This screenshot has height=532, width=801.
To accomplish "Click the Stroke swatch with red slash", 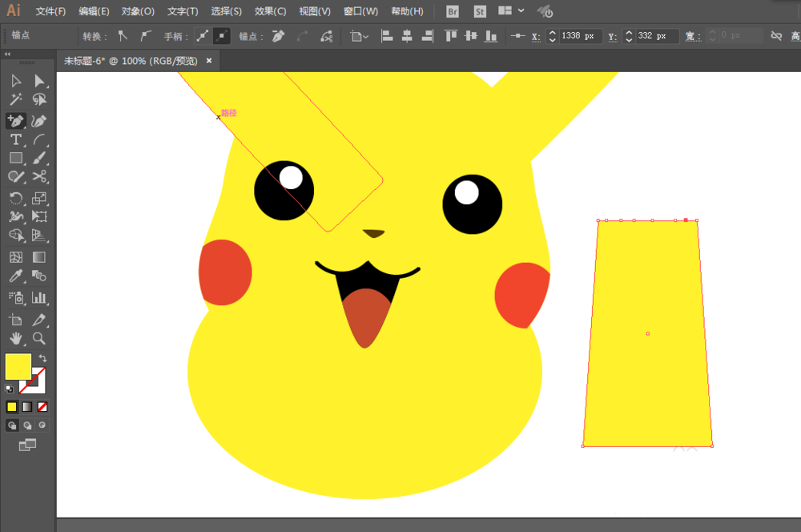I will 38,385.
